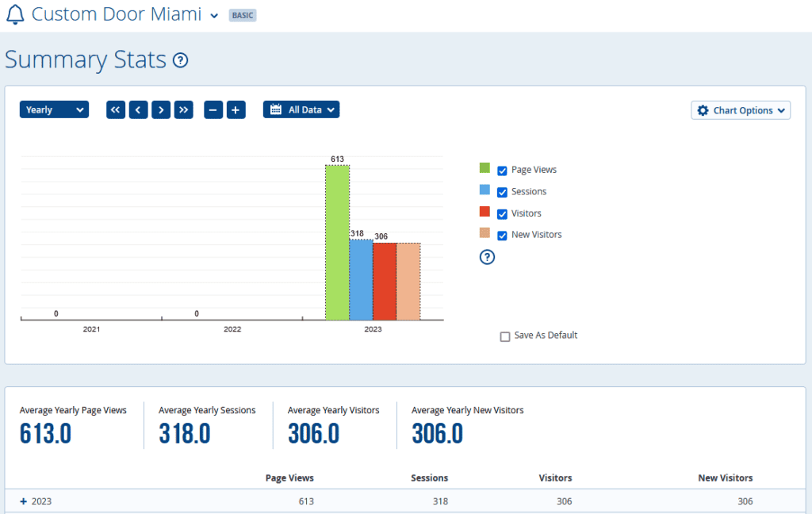This screenshot has height=514, width=812.
Task: Disable the New Visitors series checkbox
Action: [502, 235]
